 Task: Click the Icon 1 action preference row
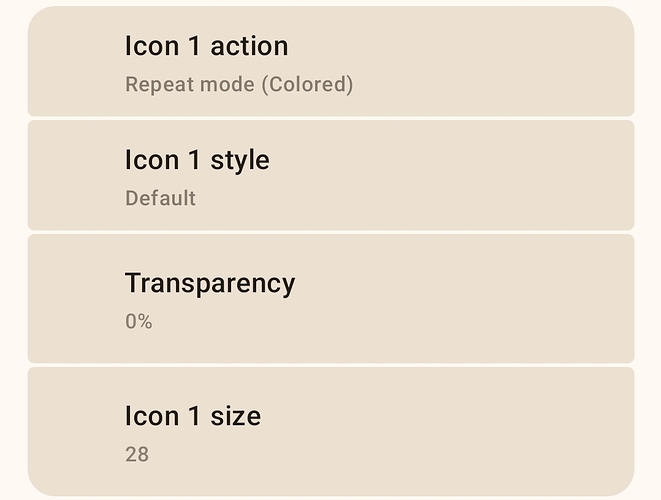point(330,62)
